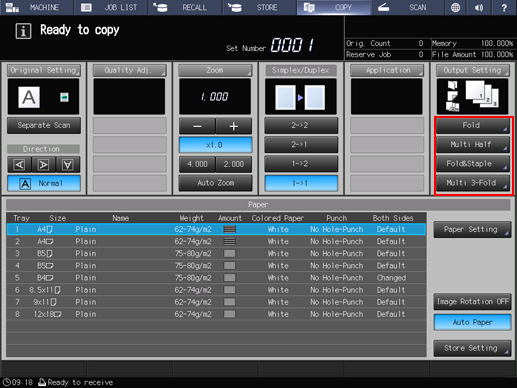Open Quality Adj. settings
This screenshot has width=517, height=388.
129,70
